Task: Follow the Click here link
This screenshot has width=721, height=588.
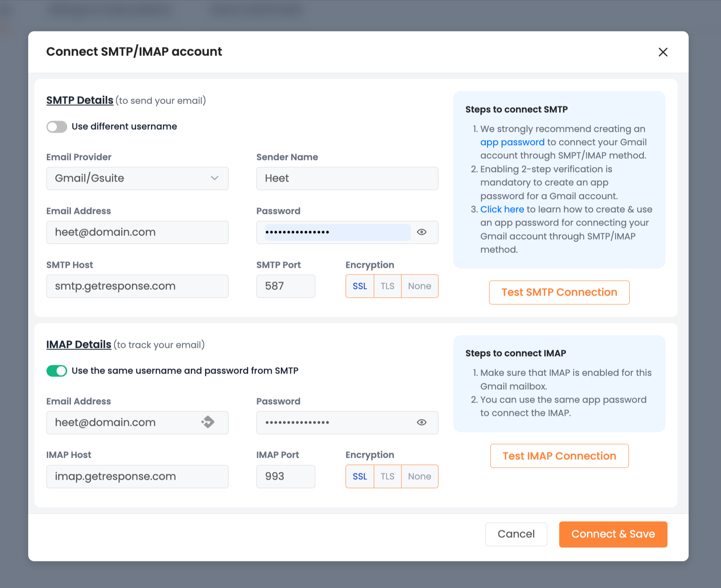Action: point(502,209)
